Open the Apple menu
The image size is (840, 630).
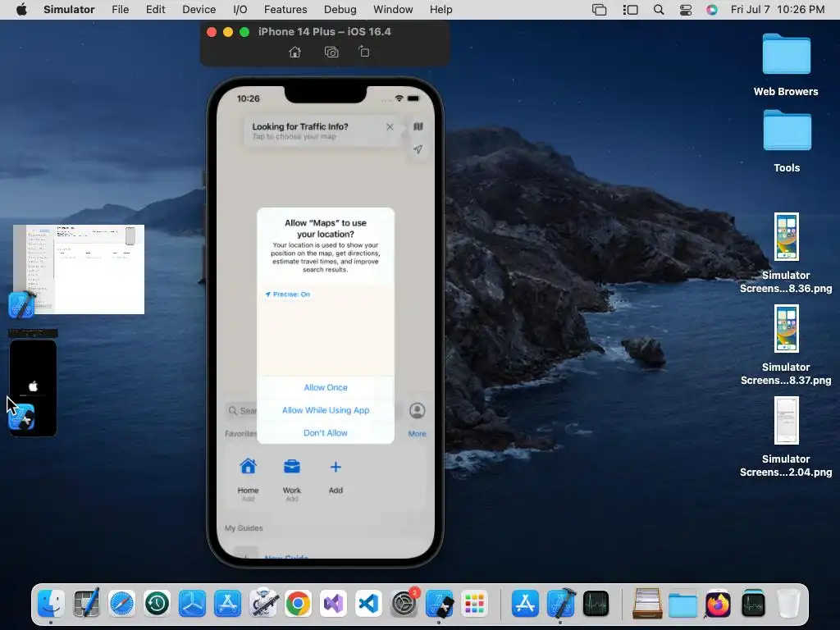21,10
